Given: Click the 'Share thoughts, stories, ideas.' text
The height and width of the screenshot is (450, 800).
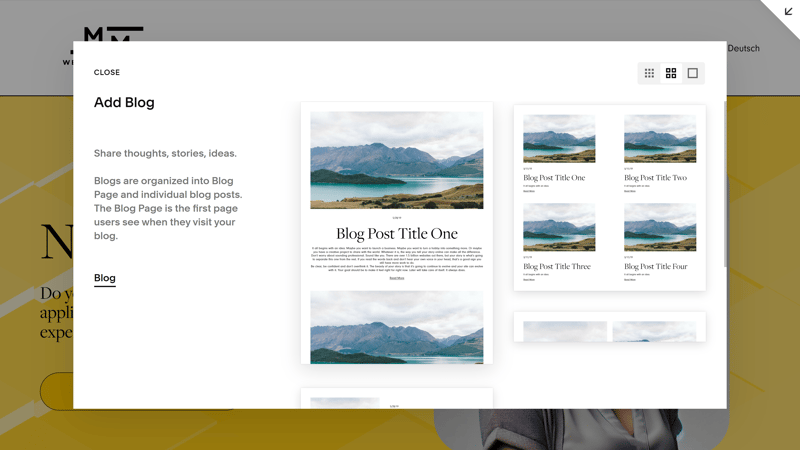Looking at the screenshot, I should (x=165, y=154).
